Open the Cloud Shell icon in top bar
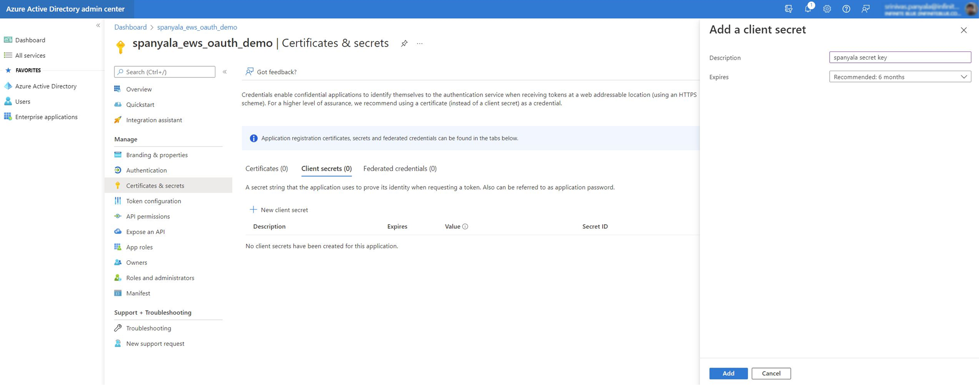The height and width of the screenshot is (390, 980). tap(789, 9)
